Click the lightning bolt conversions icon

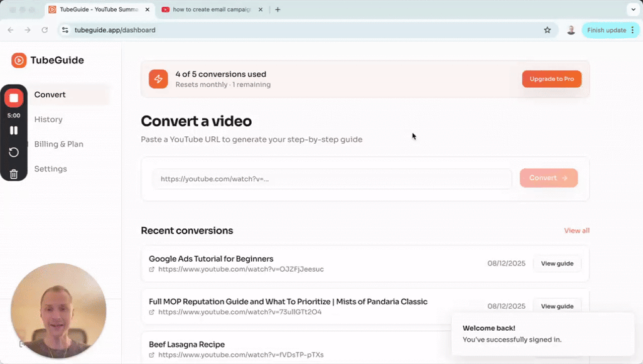(158, 79)
